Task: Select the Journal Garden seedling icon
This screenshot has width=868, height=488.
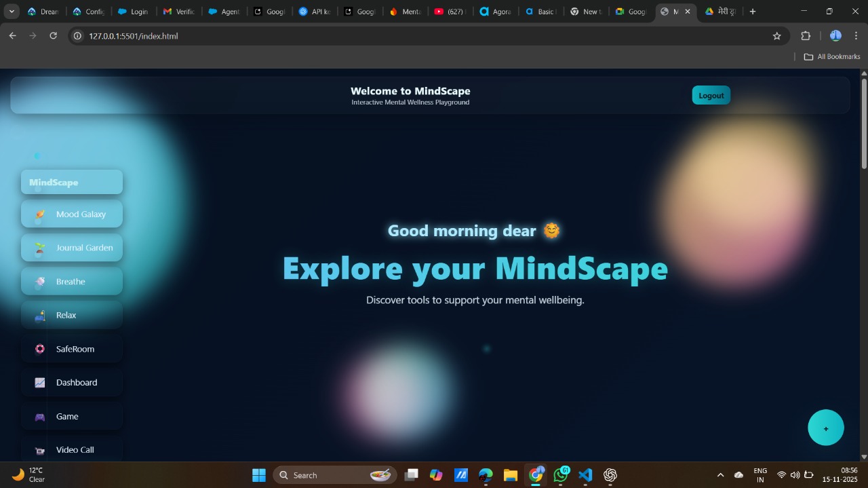Action: pyautogui.click(x=40, y=248)
